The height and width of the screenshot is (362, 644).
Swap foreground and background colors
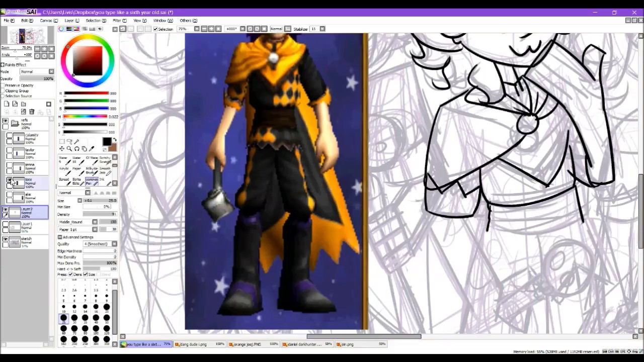click(114, 139)
